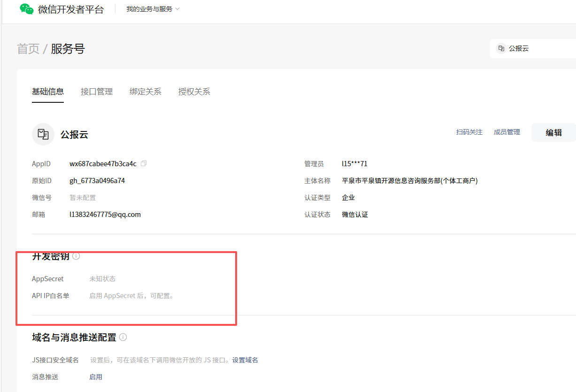Click the 主体名称 value text
576x392 pixels.
[x=410, y=181]
